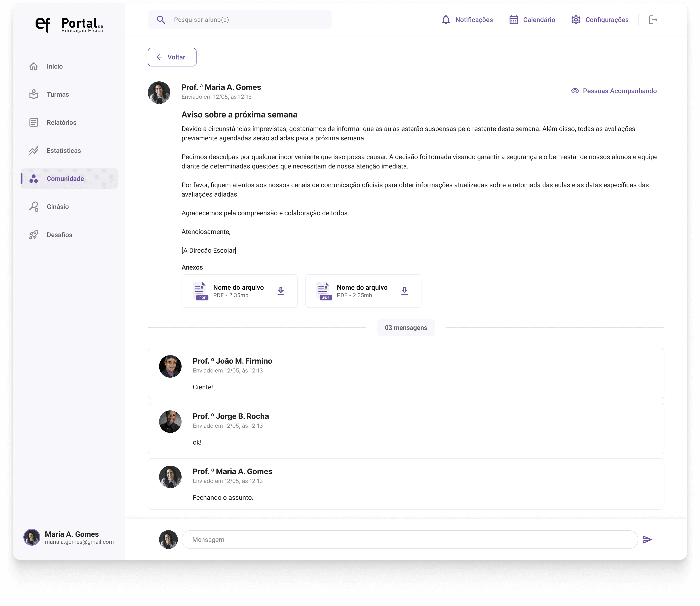
Task: Open the Turmas menu item
Action: point(69,94)
